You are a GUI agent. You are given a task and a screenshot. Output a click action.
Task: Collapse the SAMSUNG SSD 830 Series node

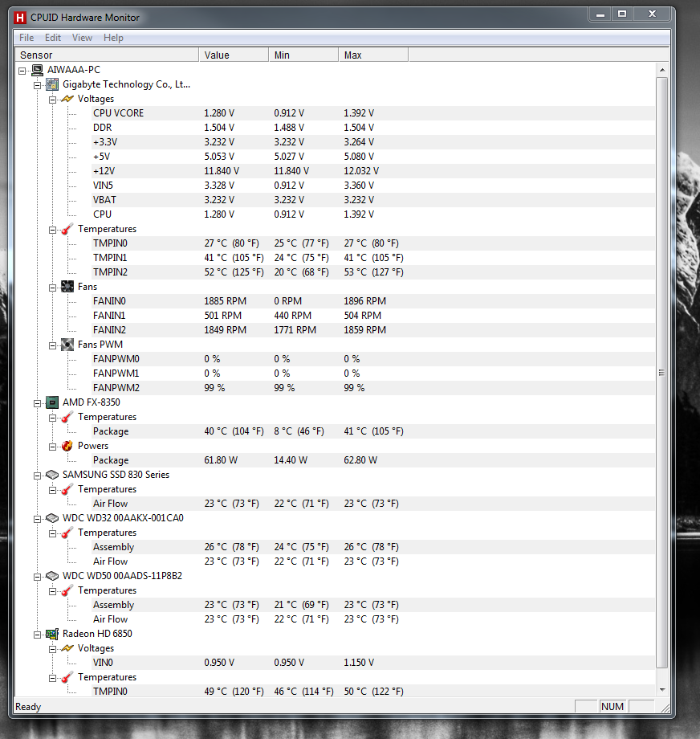click(x=37, y=476)
